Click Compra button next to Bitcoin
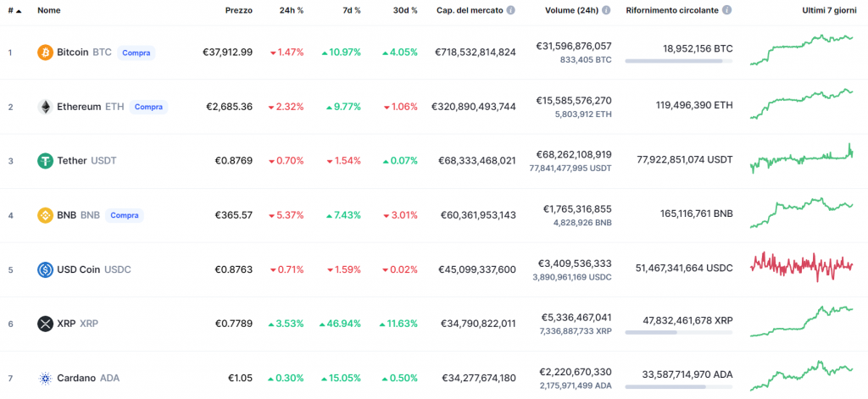This screenshot has height=399, width=868. (x=136, y=53)
